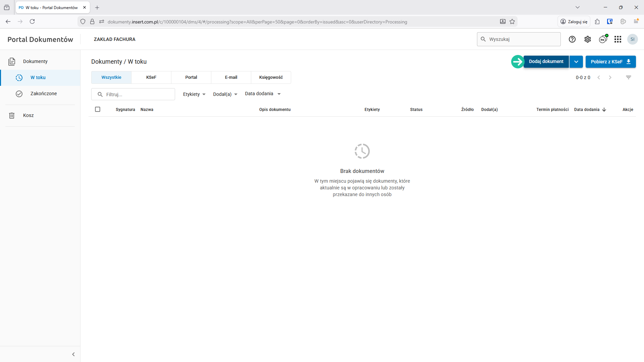Click the Dodaj dokument button
The width and height of the screenshot is (644, 362).
tap(546, 62)
